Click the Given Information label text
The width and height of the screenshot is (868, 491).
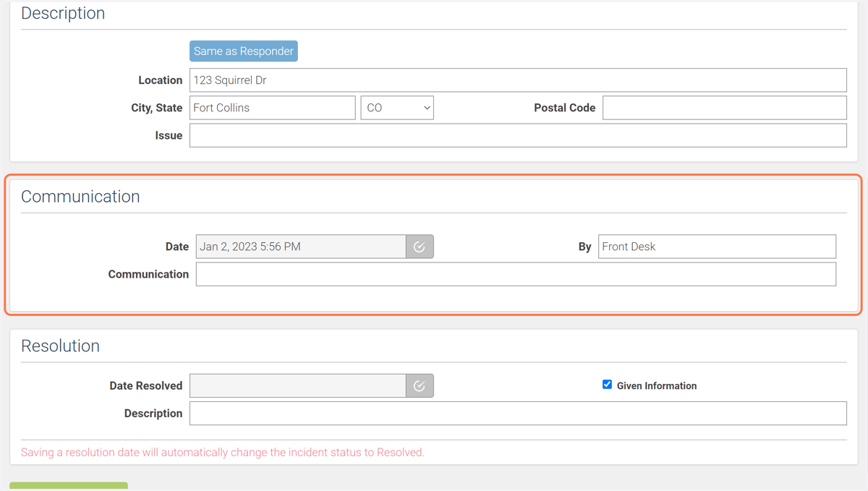pyautogui.click(x=657, y=385)
